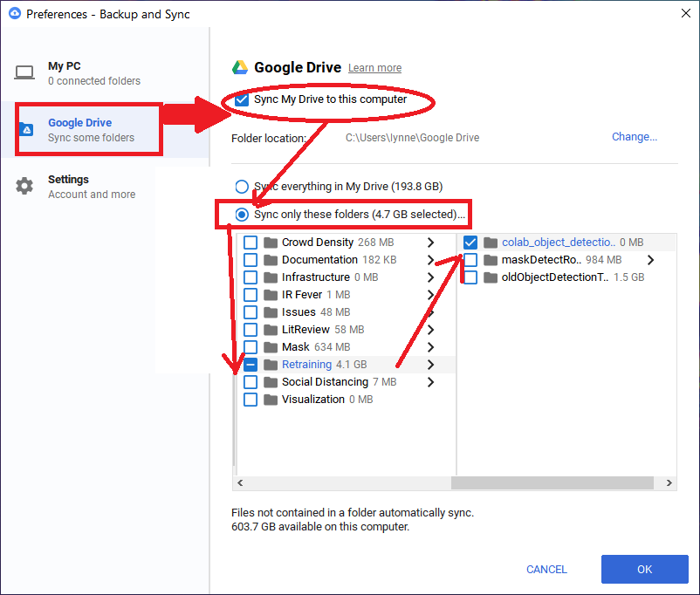Expand the Social Distancing folder arrow

431,382
